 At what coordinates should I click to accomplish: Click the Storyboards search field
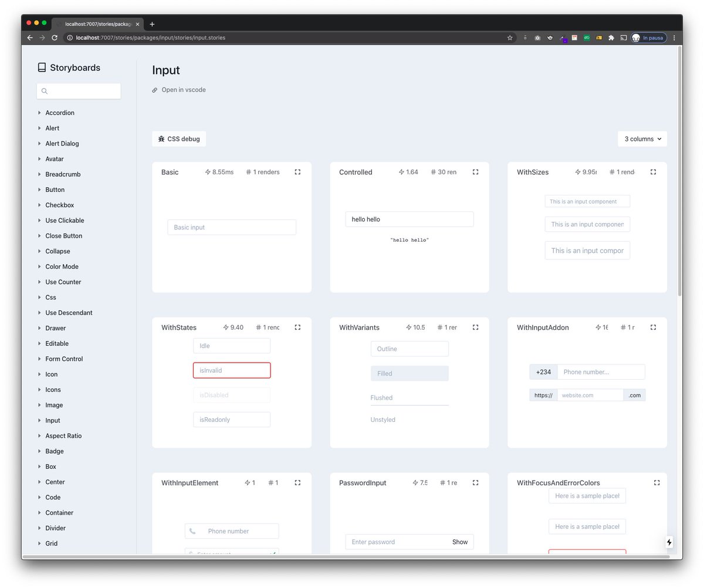tap(79, 91)
